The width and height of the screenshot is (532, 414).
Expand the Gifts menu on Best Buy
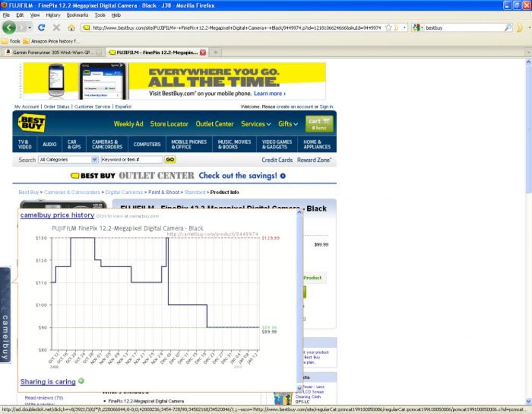tap(288, 124)
